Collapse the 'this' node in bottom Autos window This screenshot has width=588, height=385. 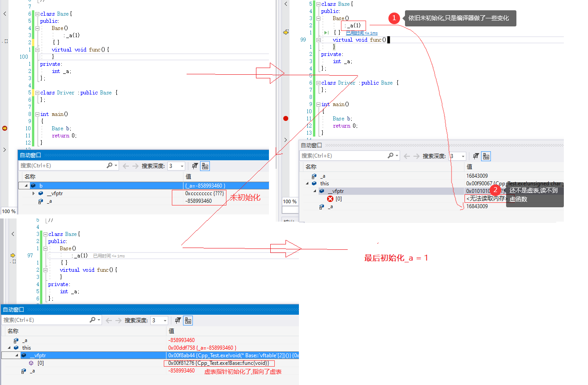click(9, 348)
